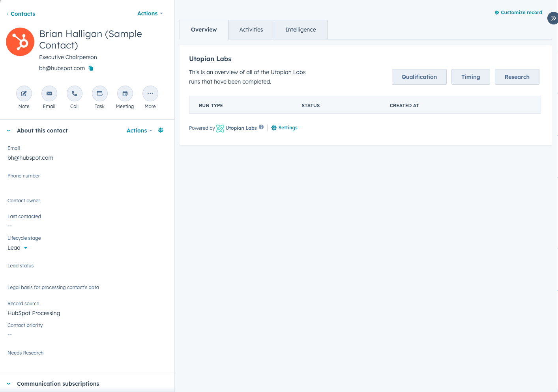This screenshot has width=558, height=392.
Task: Click the Legal basis for processing field
Action: [x=53, y=287]
